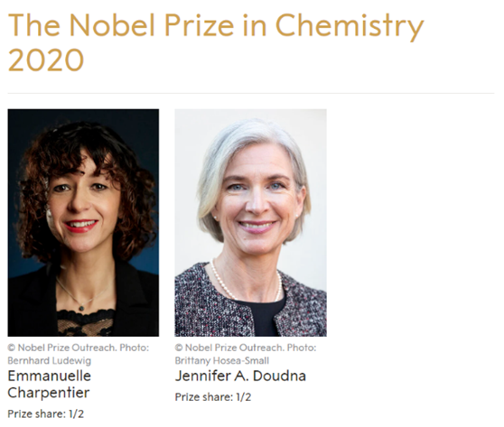Click the copyright line under Charpentier's photo

click(x=79, y=348)
